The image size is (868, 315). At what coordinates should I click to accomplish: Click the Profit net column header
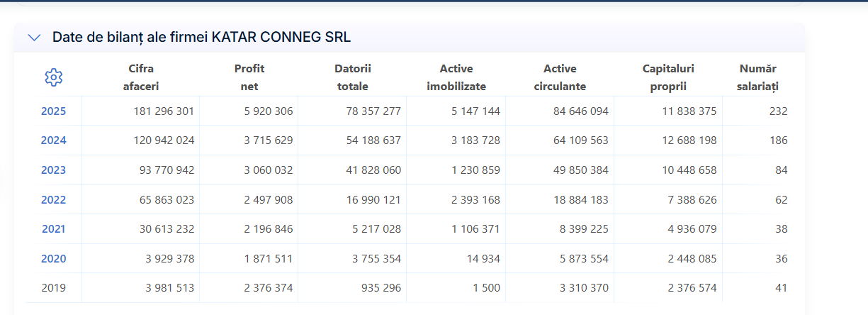[249, 77]
